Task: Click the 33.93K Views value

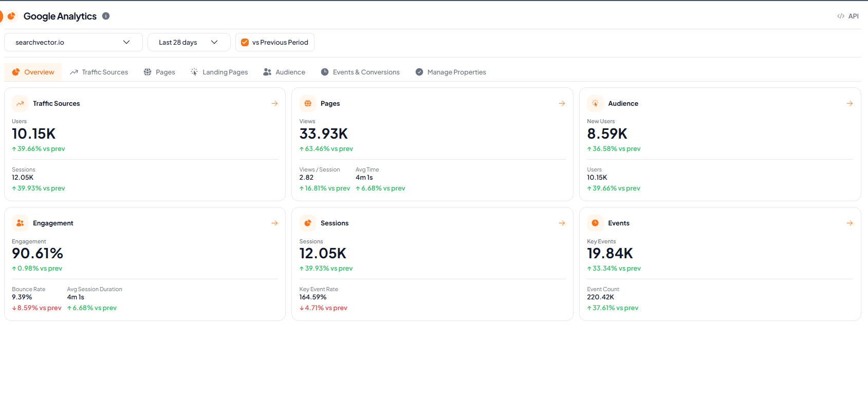Action: [324, 134]
